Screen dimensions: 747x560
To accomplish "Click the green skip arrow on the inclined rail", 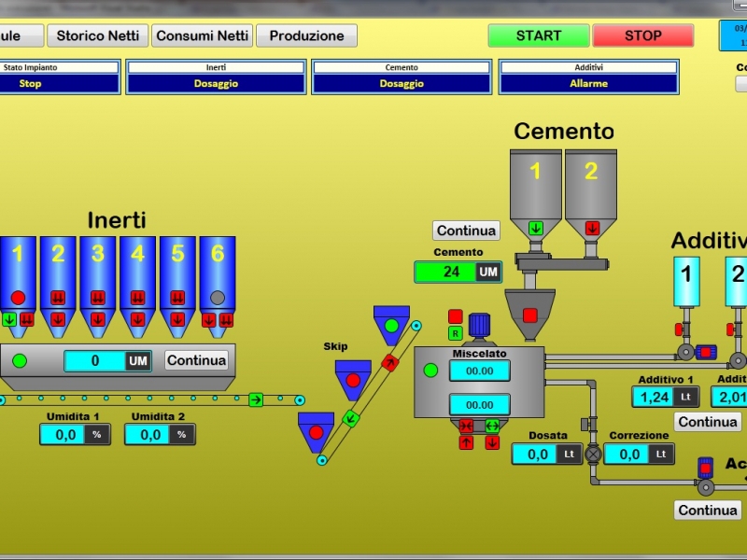I will point(351,418).
